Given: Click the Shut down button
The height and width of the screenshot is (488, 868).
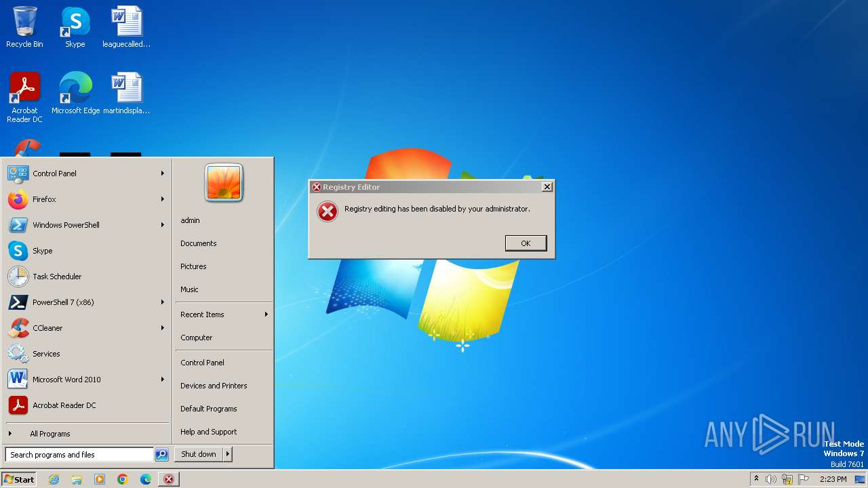Looking at the screenshot, I should point(199,454).
